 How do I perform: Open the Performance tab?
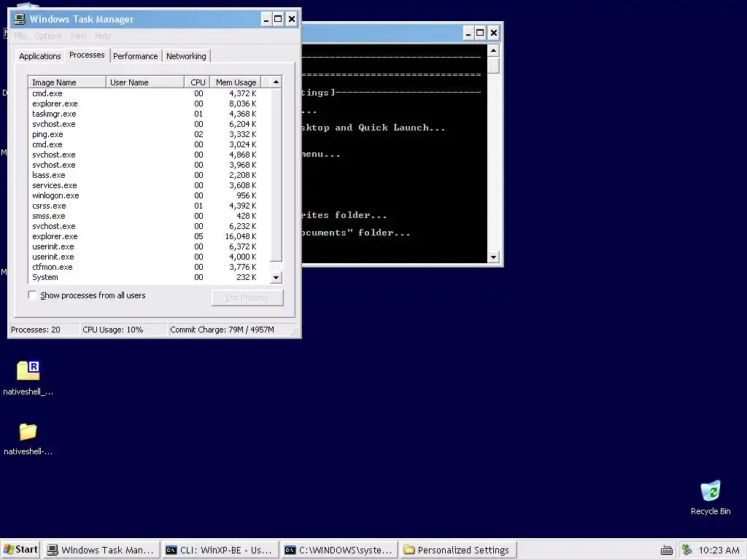pyautogui.click(x=135, y=56)
